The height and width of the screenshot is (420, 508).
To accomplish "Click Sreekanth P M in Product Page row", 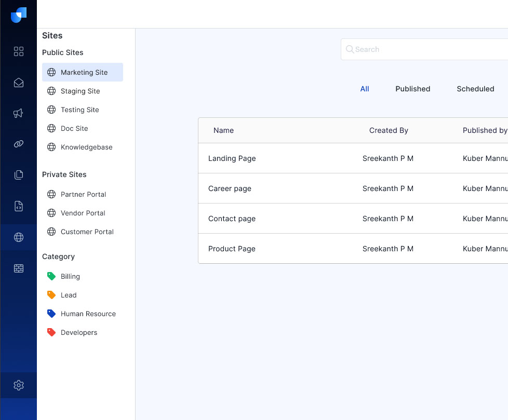I will point(388,249).
